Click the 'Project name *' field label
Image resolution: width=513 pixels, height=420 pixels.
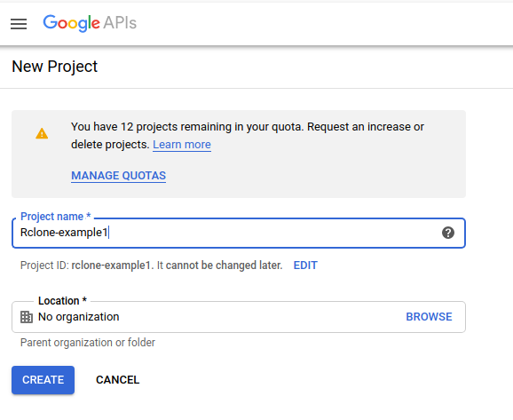(x=55, y=217)
